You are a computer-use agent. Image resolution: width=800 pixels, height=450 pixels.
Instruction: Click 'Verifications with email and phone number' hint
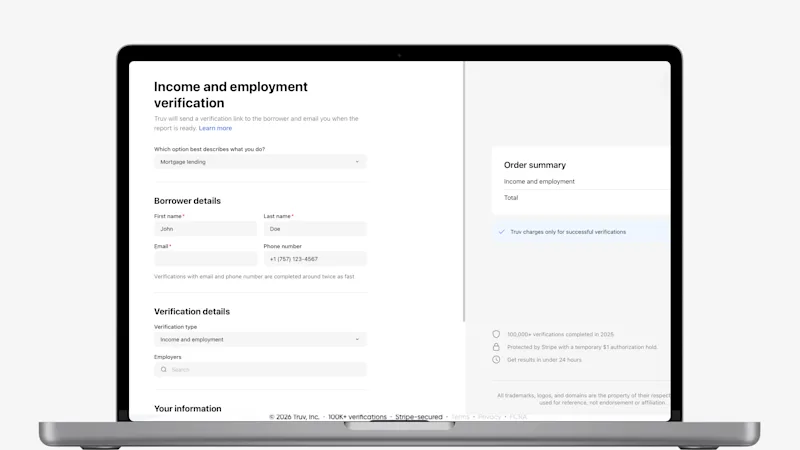[254, 277]
